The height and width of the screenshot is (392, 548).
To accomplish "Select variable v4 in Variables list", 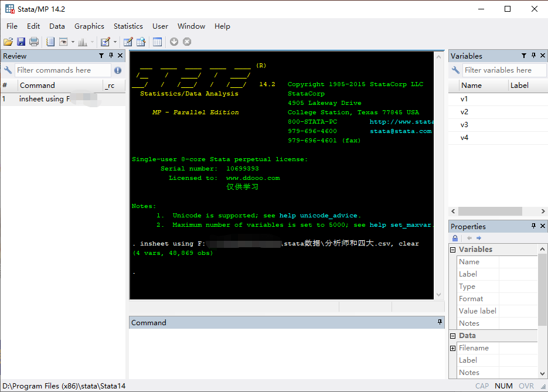I will coord(498,138).
